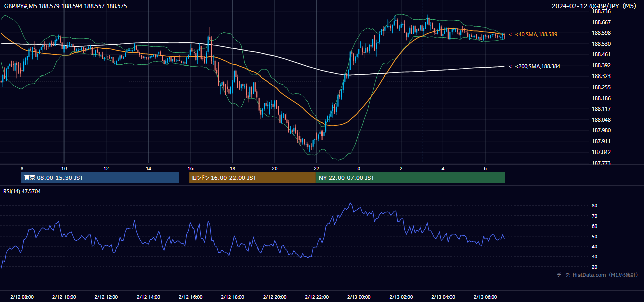Click the bottom time label 2/13 02:00
Image resolution: width=644 pixels, height=302 pixels.
coord(401,297)
